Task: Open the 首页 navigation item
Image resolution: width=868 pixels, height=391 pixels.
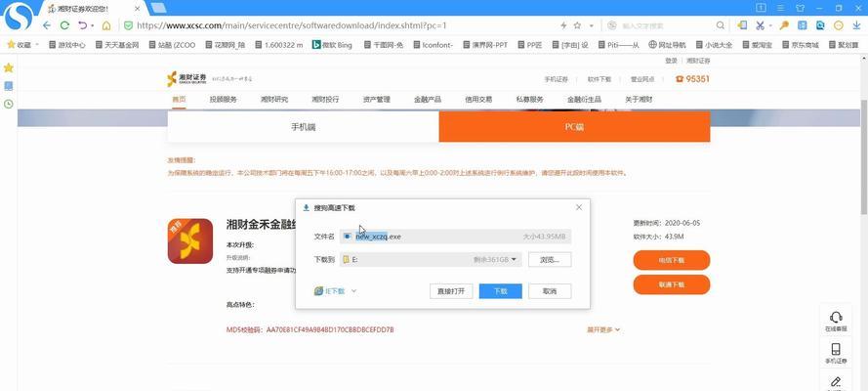Action: [179, 100]
